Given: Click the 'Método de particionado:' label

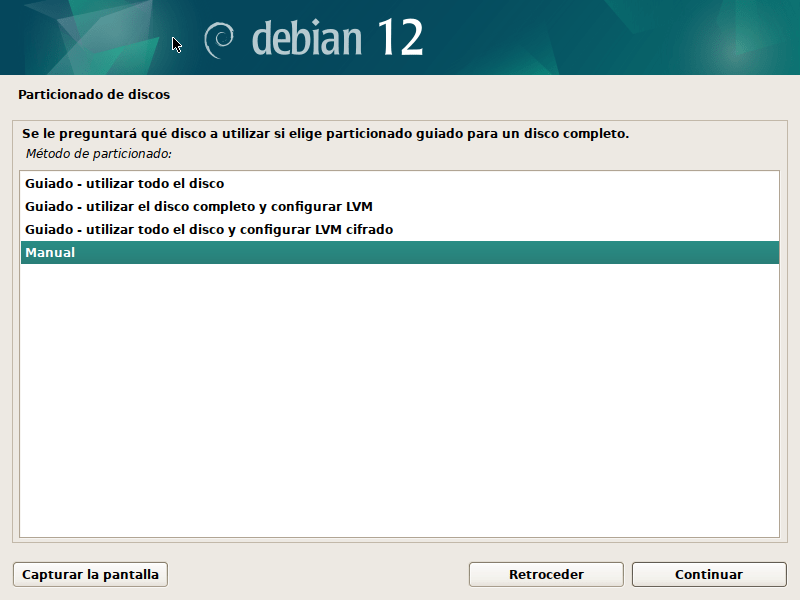Looking at the screenshot, I should tap(98, 154).
